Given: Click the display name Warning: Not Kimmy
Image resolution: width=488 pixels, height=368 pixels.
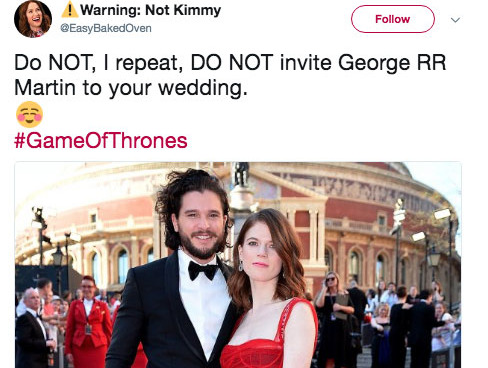Looking at the screenshot, I should (150, 10).
